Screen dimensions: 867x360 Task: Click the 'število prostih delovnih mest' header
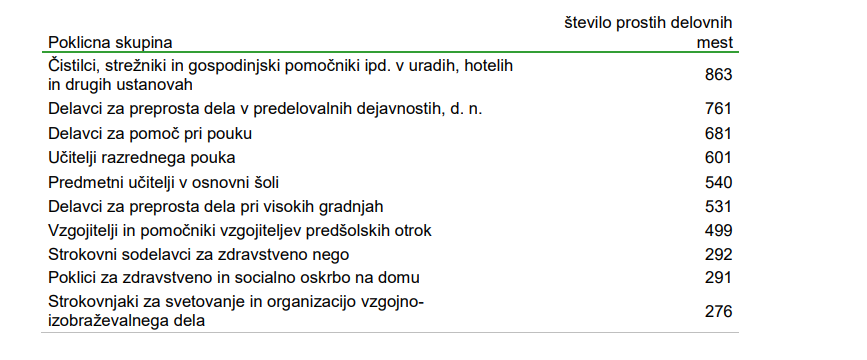coord(648,33)
